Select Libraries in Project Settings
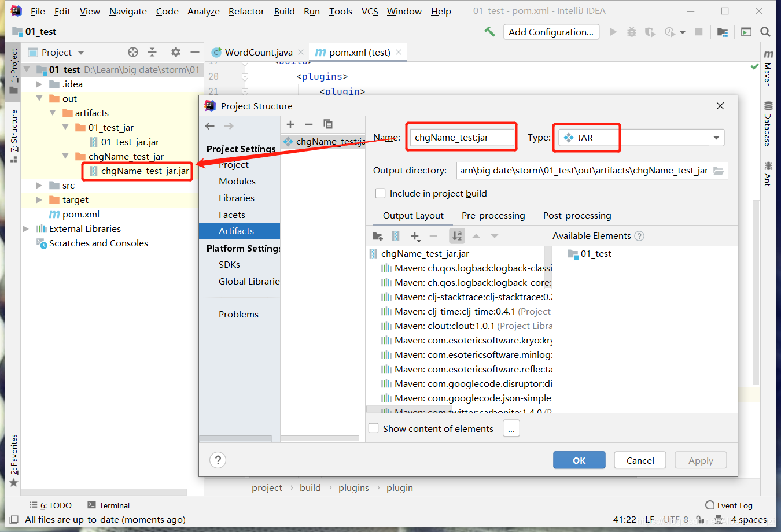 tap(237, 198)
